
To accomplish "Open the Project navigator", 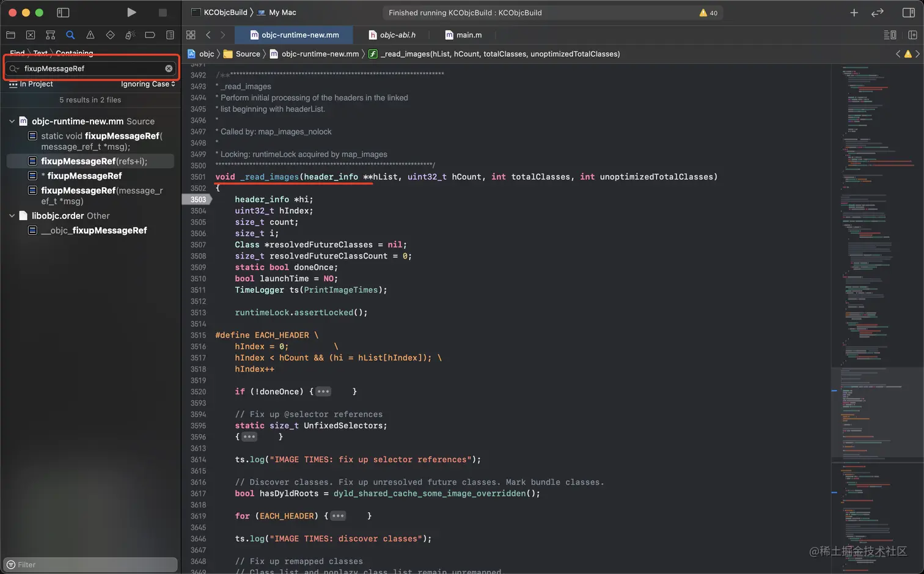I will tap(10, 35).
